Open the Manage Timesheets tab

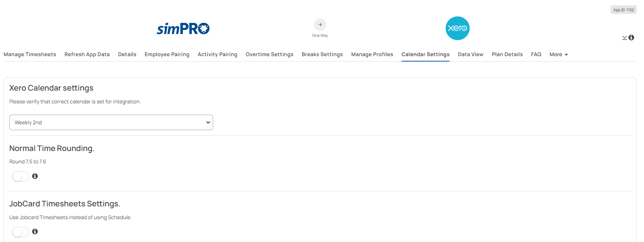[x=30, y=55]
